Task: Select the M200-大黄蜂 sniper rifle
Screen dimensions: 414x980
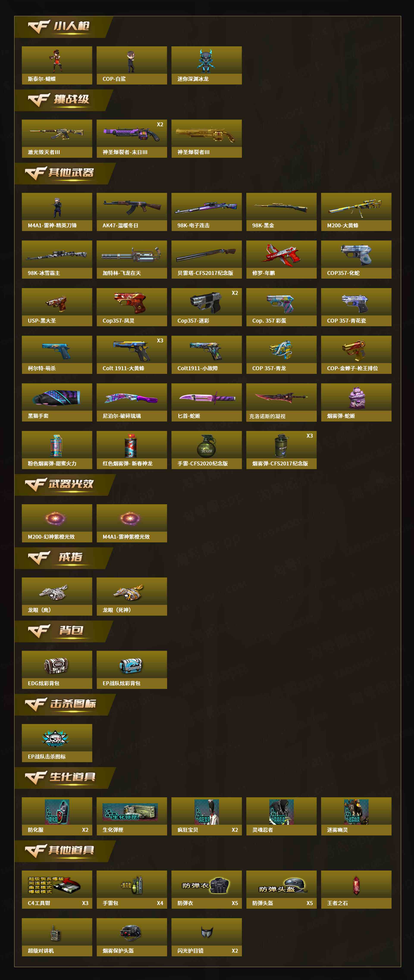Action: (356, 212)
